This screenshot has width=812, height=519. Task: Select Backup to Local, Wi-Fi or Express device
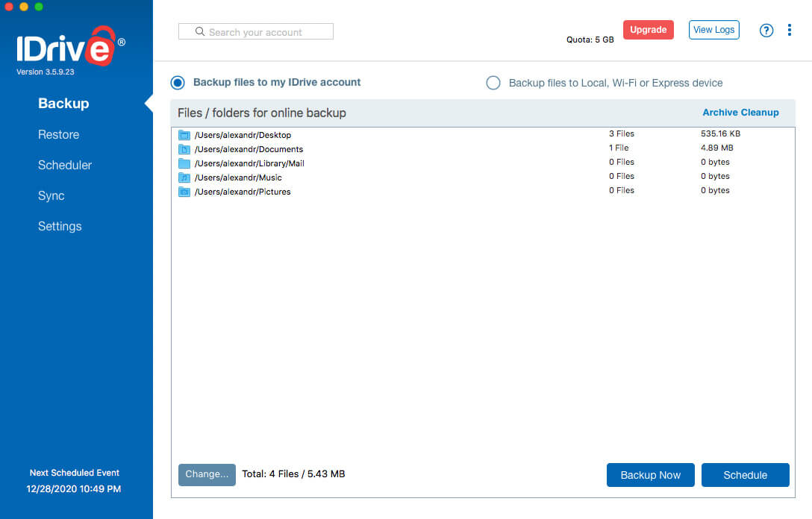pyautogui.click(x=493, y=83)
